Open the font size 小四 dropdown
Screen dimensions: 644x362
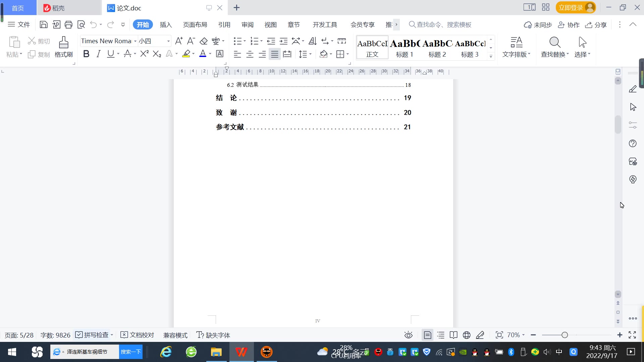[x=168, y=41]
